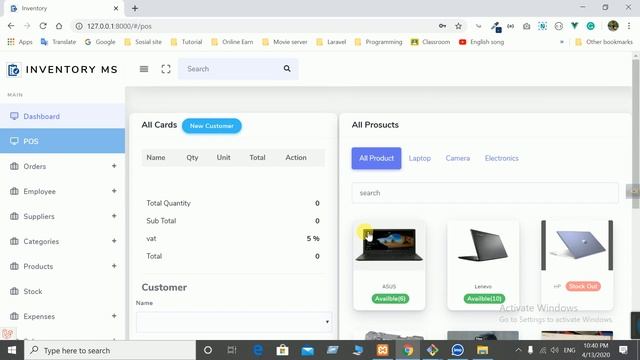Open the Windows Start menu
The width and height of the screenshot is (640, 360).
click(x=12, y=350)
